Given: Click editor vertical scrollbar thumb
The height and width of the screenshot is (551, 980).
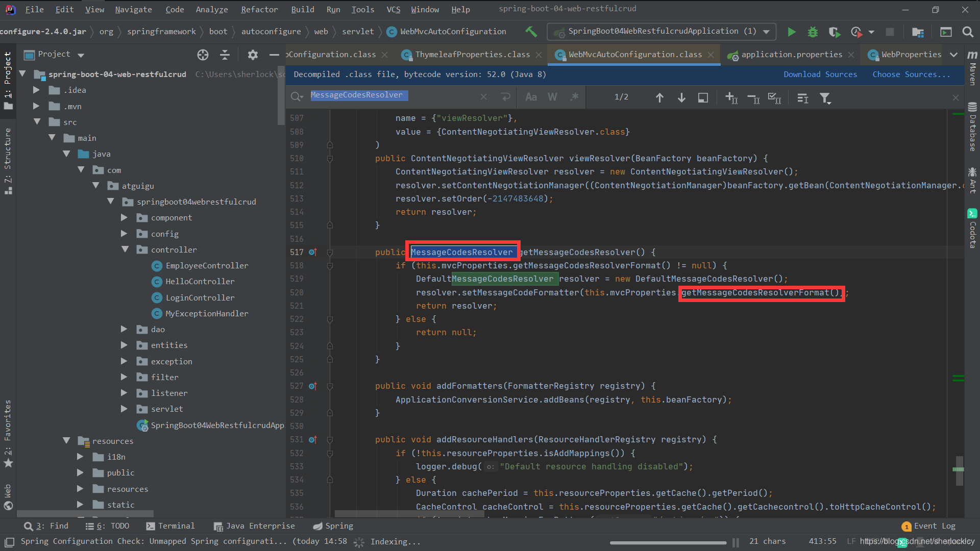Looking at the screenshot, I should (x=959, y=470).
